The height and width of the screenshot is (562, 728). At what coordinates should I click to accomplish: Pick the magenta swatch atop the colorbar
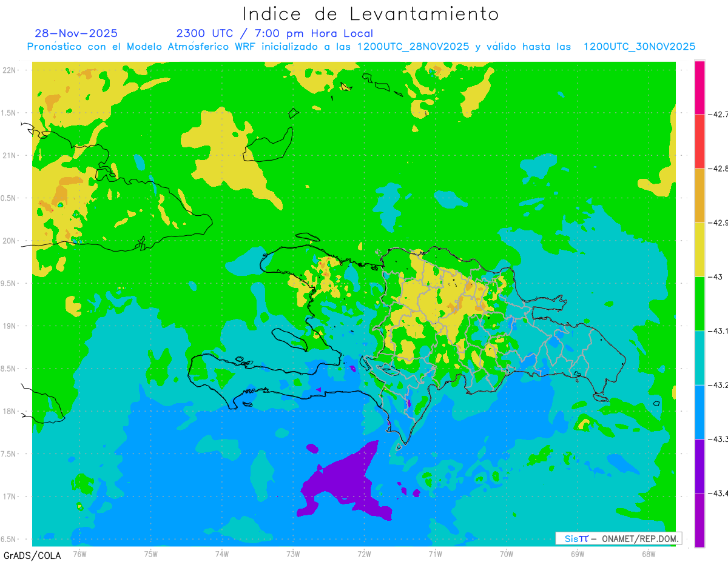tap(699, 87)
